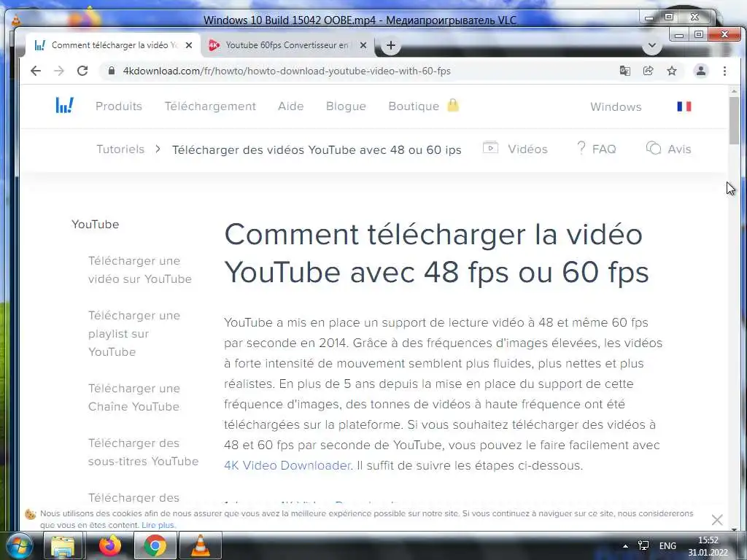
Task: Click the 4K Download logo icon
Action: pyautogui.click(x=64, y=105)
